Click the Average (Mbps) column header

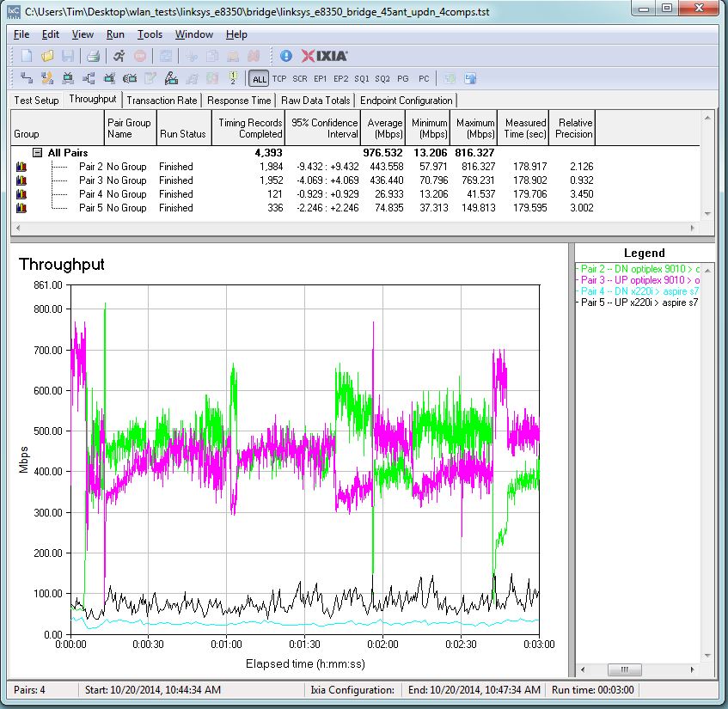tap(384, 128)
